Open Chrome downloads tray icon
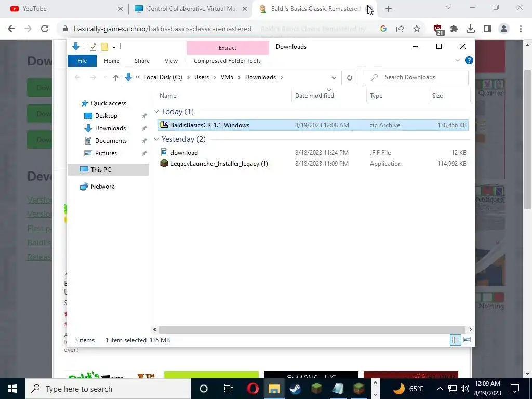Viewport: 532px width, 399px height. 471,29
